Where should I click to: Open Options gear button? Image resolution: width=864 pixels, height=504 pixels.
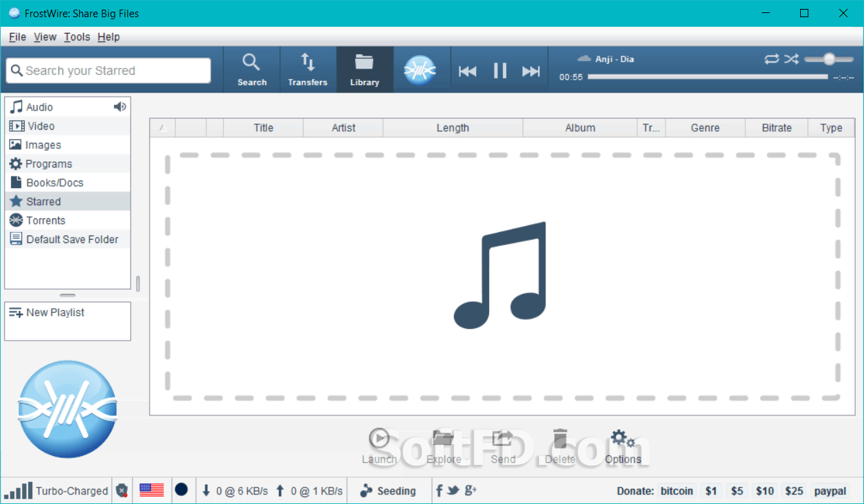click(x=623, y=446)
